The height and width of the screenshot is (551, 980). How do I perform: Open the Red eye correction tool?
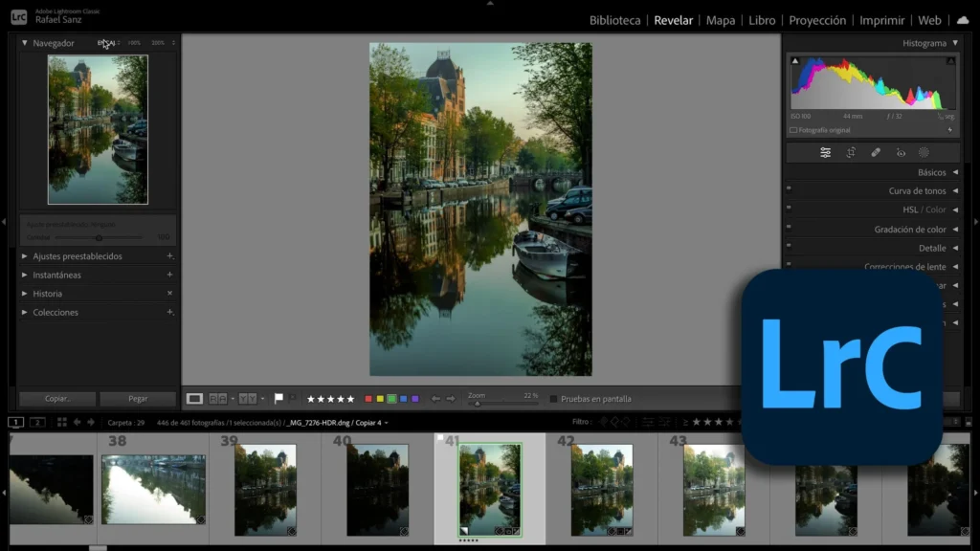pyautogui.click(x=900, y=152)
